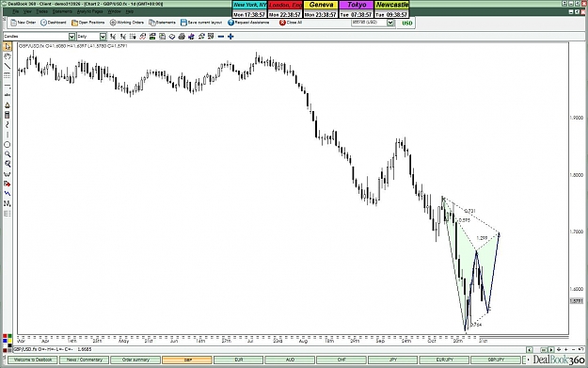
Task: Select the magnifier zoom tool
Action: click(x=8, y=154)
